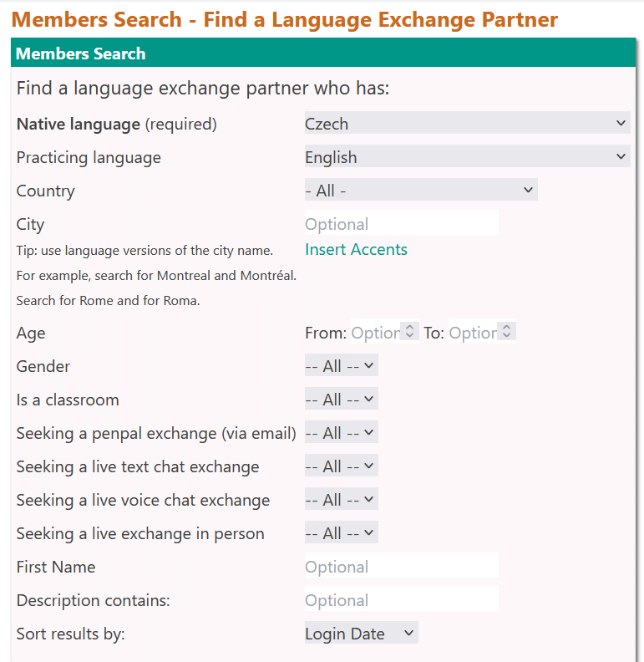Open the Practicing language dropdown
This screenshot has height=662, width=644.
(x=466, y=157)
